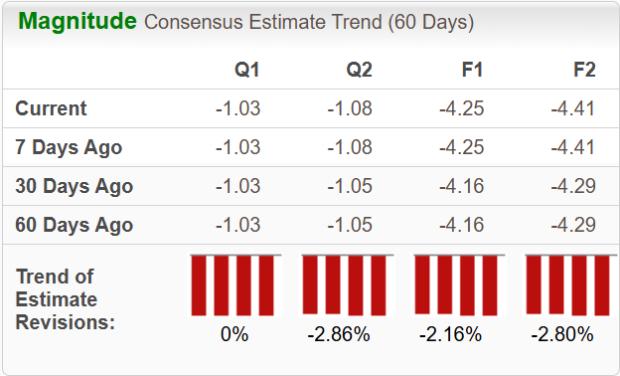This screenshot has width=620, height=376.
Task: Click the Q2 red trend bar chart
Action: click(348, 285)
